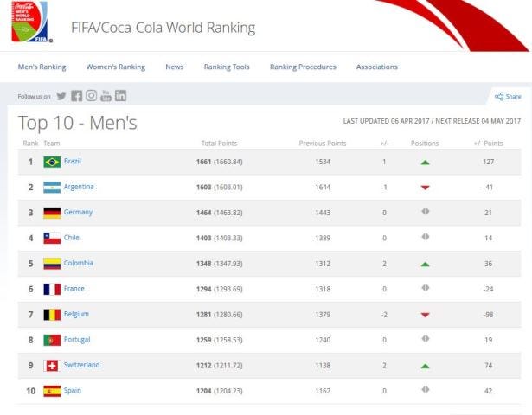Open the Brazil team link
Image resolution: width=532 pixels, height=415 pixels.
point(73,161)
